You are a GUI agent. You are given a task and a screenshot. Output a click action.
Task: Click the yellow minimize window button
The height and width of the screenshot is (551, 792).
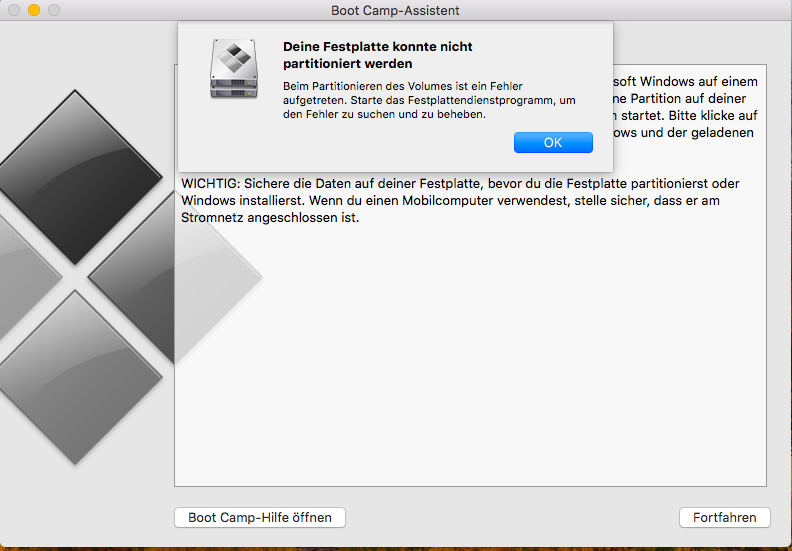(x=34, y=10)
